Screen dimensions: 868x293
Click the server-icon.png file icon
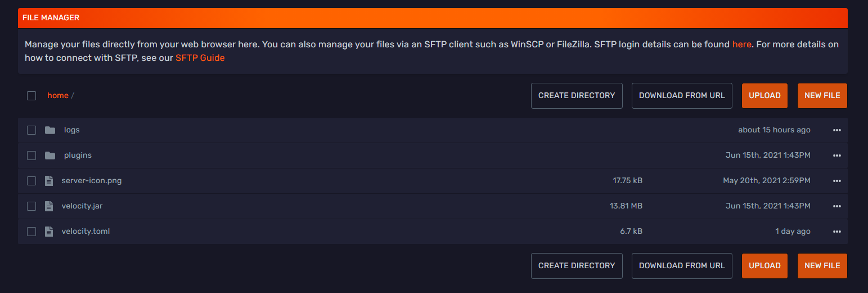point(50,181)
